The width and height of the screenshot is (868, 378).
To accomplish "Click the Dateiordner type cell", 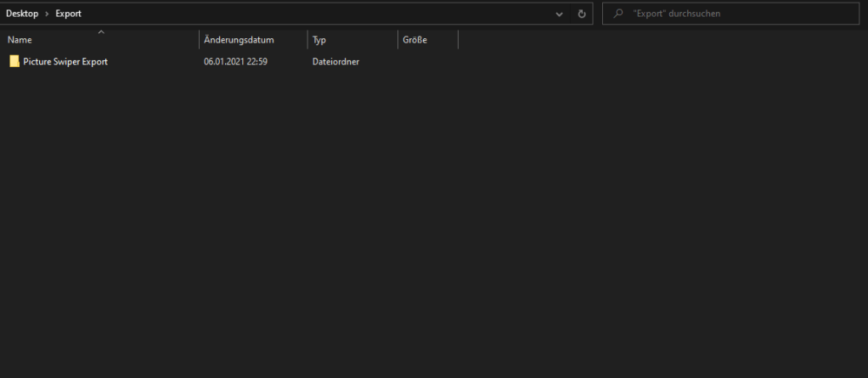I will [x=335, y=61].
